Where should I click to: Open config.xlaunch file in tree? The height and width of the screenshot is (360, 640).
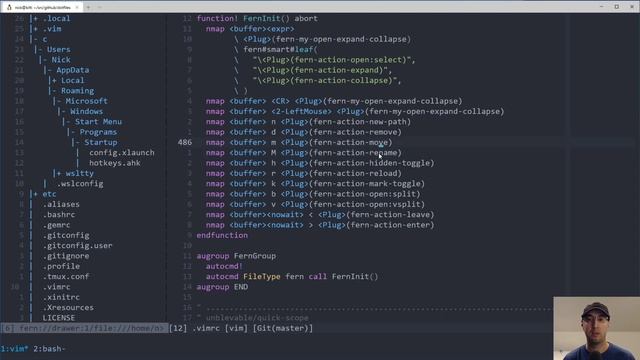coord(122,153)
